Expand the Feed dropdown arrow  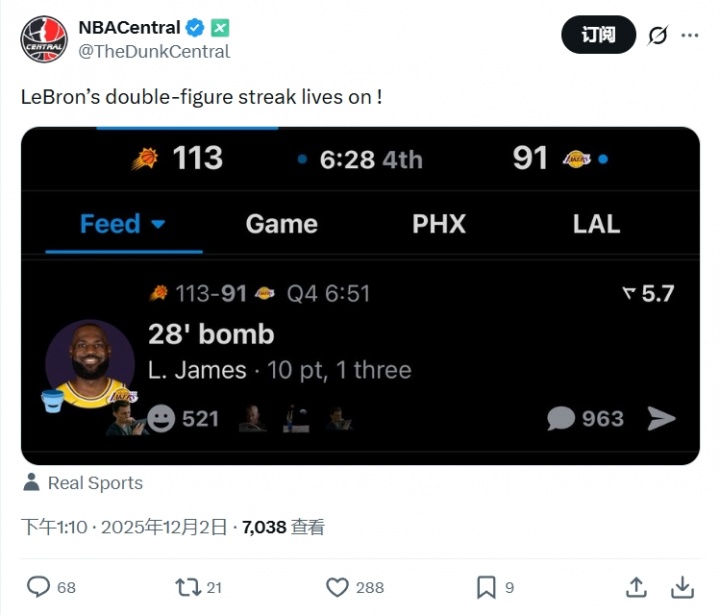tap(158, 224)
